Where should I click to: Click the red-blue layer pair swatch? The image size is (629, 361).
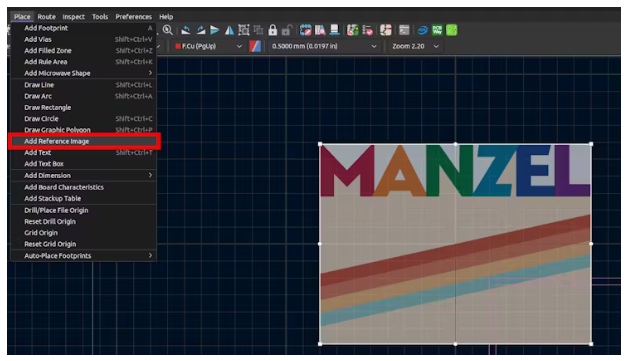255,46
